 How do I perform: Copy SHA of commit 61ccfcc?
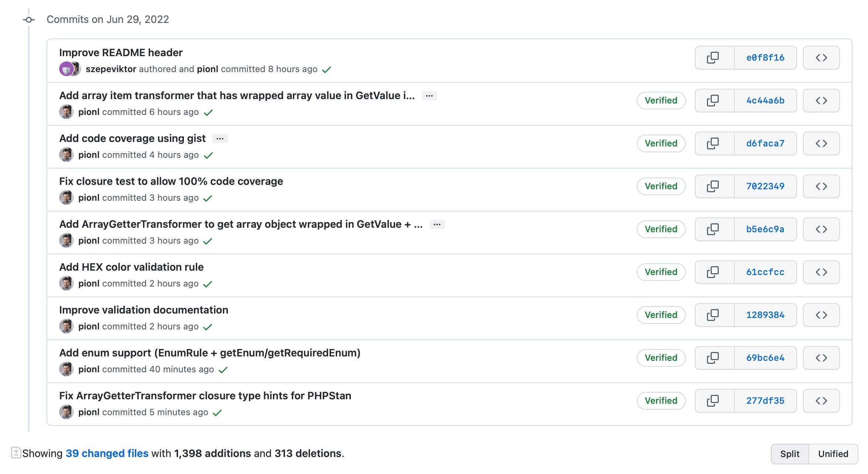tap(714, 272)
